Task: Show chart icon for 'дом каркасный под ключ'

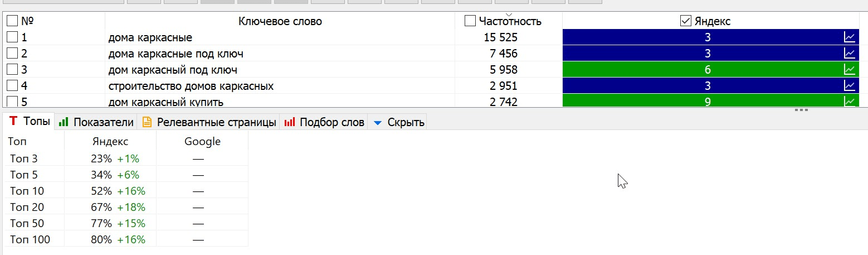Action: coord(850,70)
